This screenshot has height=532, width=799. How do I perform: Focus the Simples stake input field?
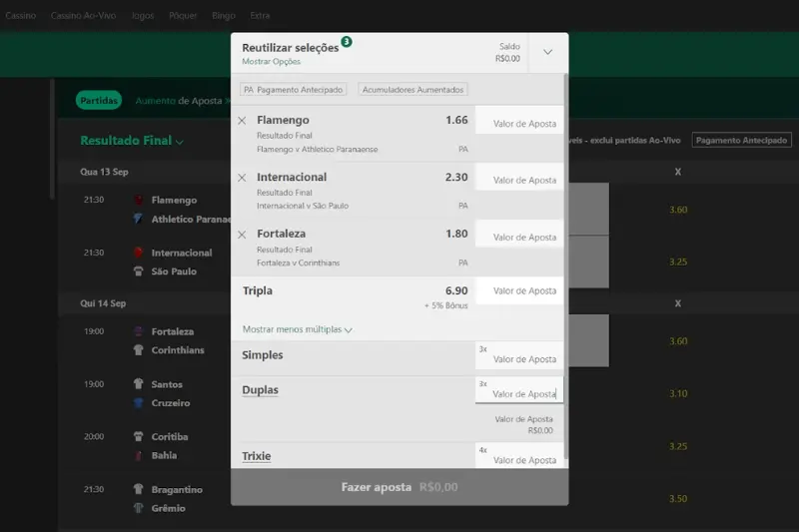pos(519,355)
